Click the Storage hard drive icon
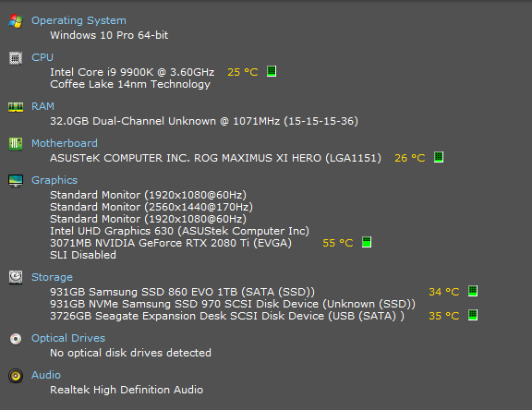 click(16, 277)
